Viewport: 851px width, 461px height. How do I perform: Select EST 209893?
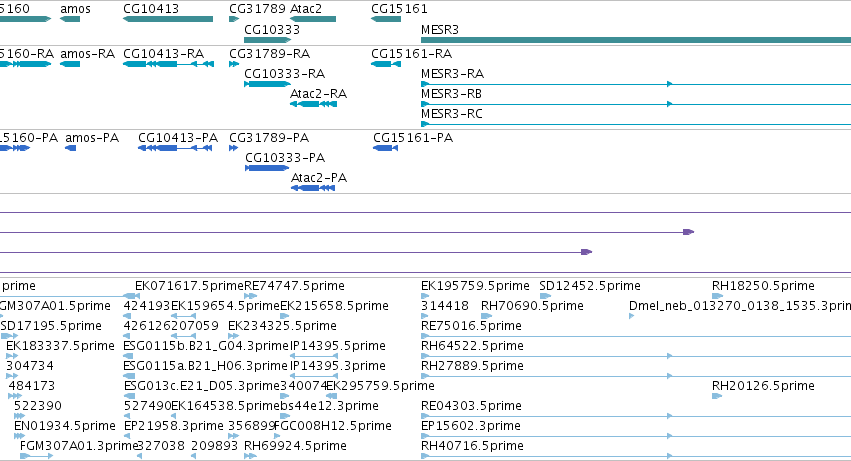[214, 447]
